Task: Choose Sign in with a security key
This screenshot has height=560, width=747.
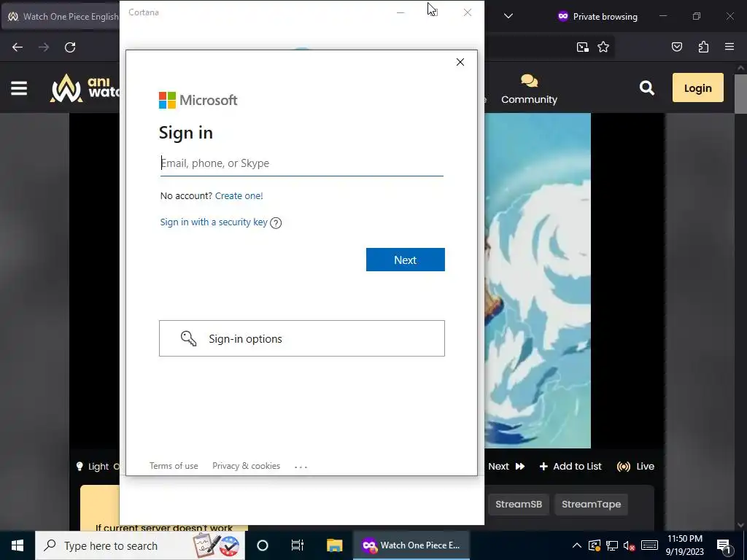Action: [214, 222]
